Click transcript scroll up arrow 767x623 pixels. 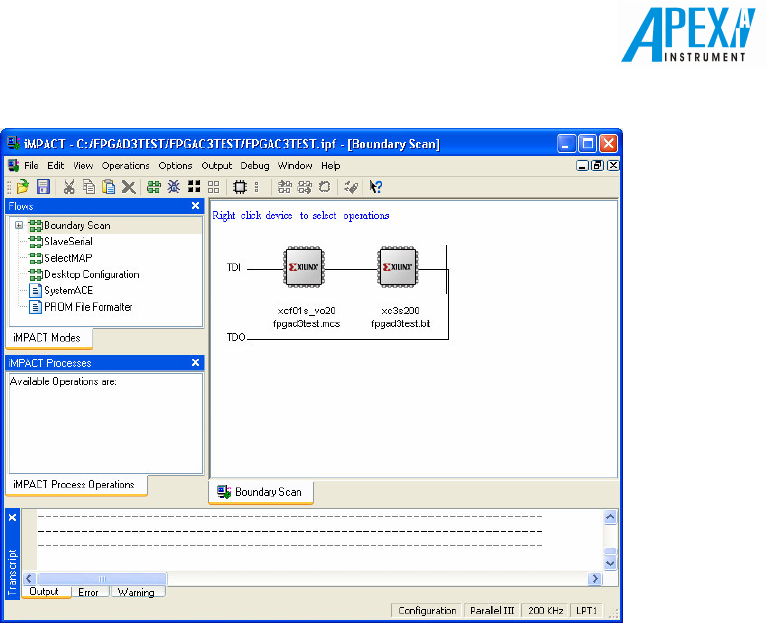[x=610, y=517]
